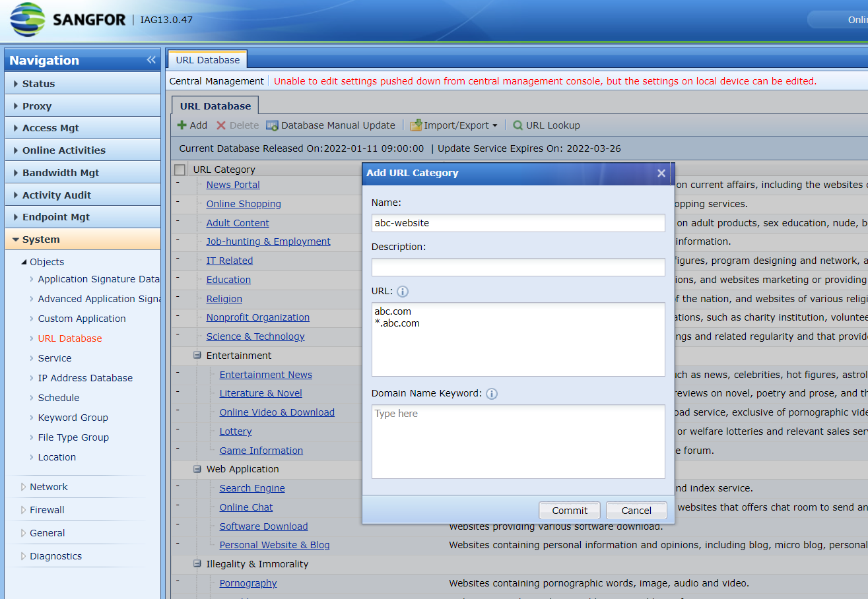Expand the Proxy navigation section
868x599 pixels.
[x=83, y=106]
